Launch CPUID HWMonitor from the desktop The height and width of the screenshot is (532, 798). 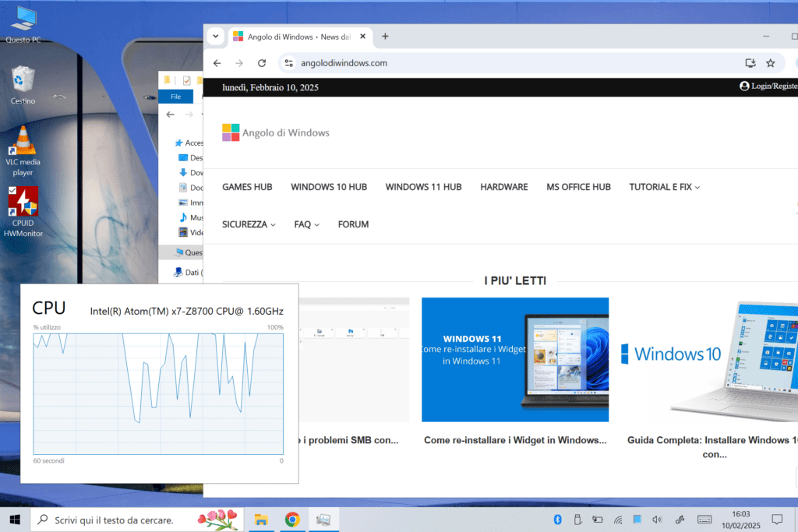23,212
